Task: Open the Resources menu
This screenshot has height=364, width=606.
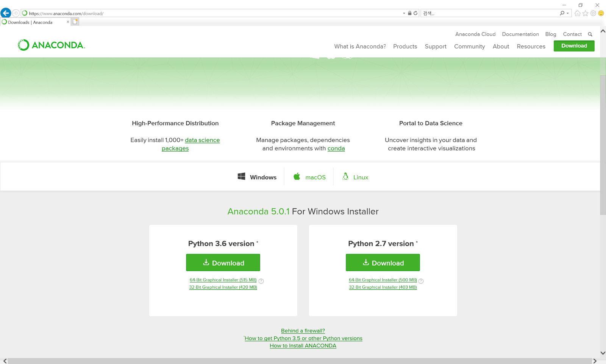Action: coord(531,47)
